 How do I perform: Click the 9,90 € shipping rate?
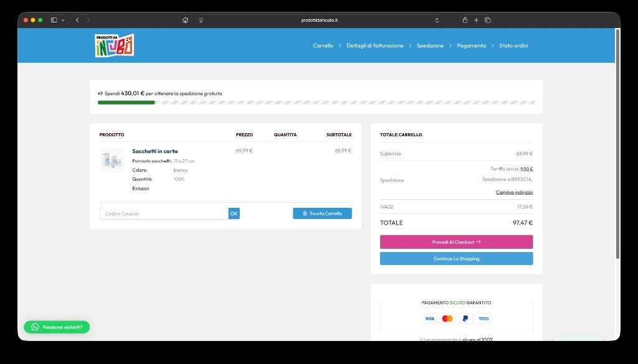526,169
